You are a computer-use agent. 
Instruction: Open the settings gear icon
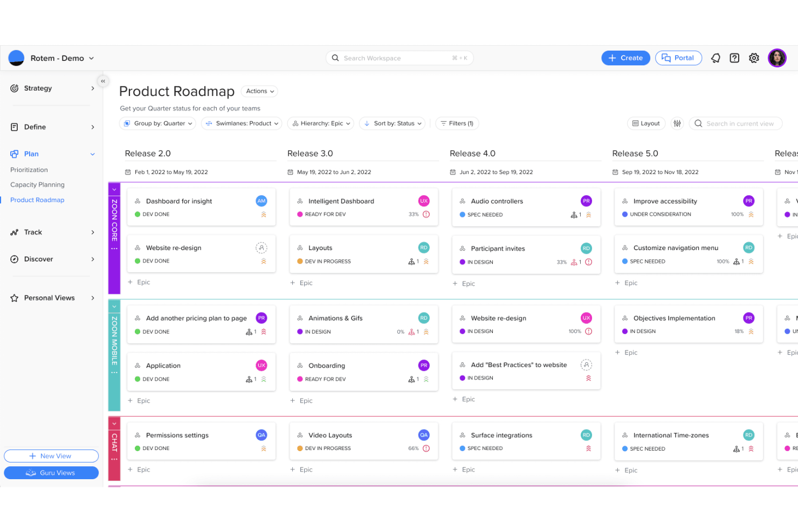754,58
